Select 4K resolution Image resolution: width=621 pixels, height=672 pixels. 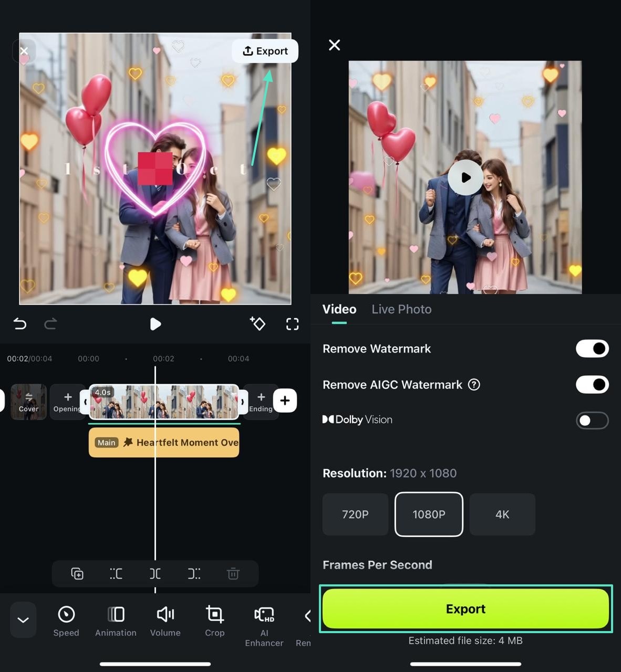(x=502, y=514)
